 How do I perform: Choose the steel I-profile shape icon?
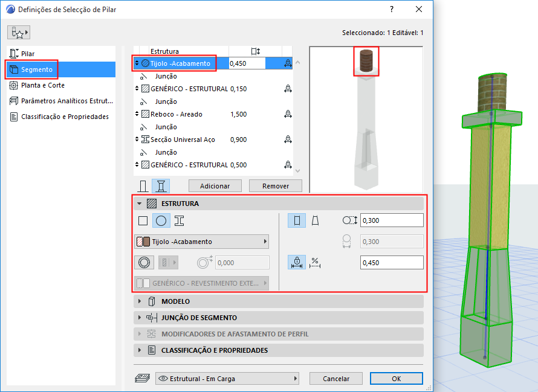[x=178, y=220]
